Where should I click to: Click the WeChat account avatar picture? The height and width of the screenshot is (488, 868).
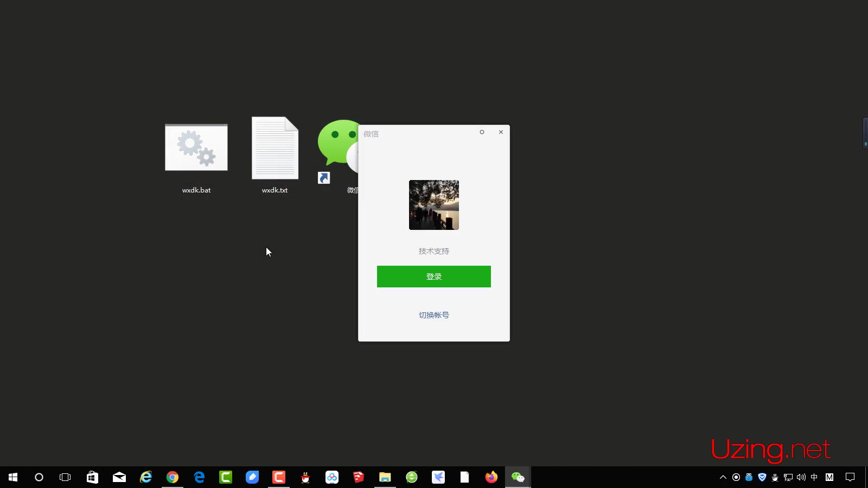[x=434, y=205]
